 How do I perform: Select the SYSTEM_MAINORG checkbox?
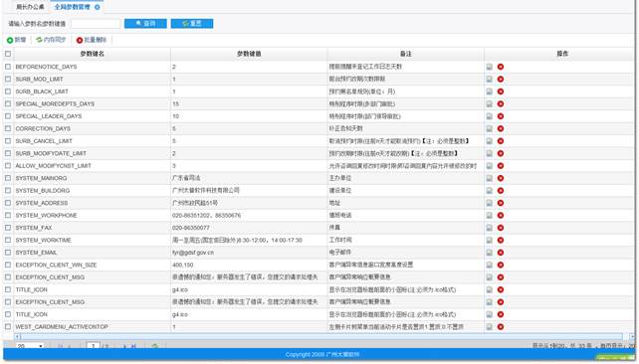tap(8, 178)
